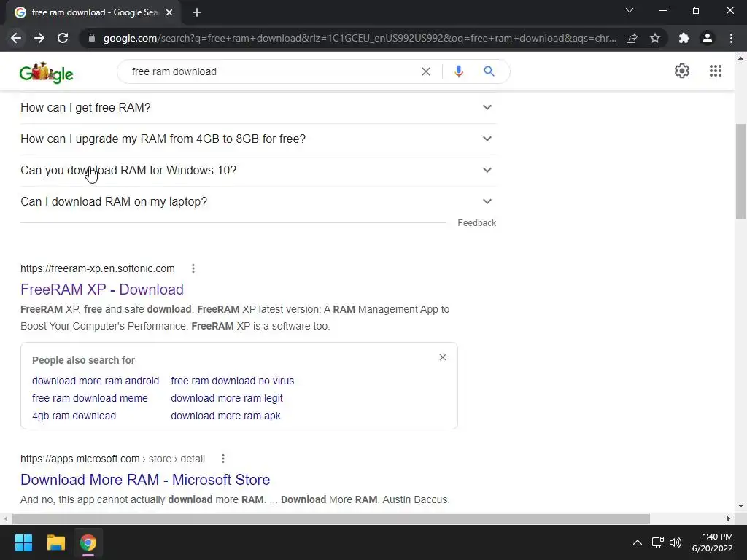Search '4gb ram download'
Viewport: 747px width, 560px height.
[74, 416]
